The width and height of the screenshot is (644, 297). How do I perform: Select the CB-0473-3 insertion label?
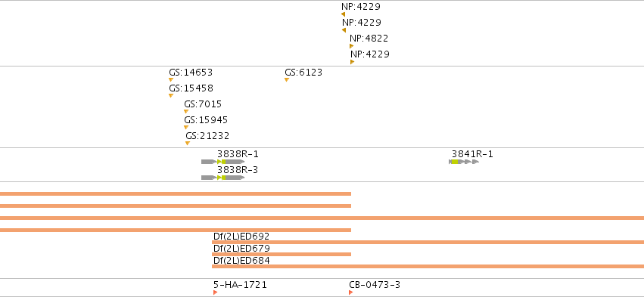click(375, 285)
